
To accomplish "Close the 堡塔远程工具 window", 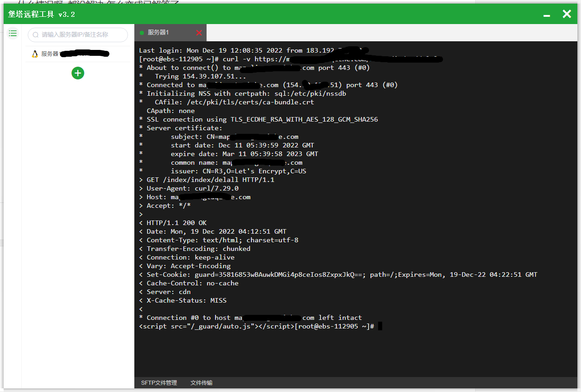I will [x=567, y=14].
